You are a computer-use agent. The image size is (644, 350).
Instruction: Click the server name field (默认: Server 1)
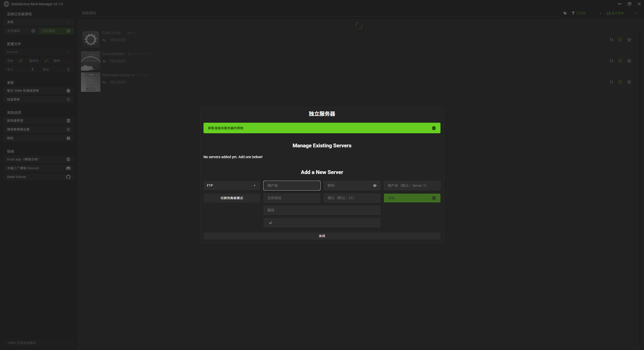coord(412,186)
